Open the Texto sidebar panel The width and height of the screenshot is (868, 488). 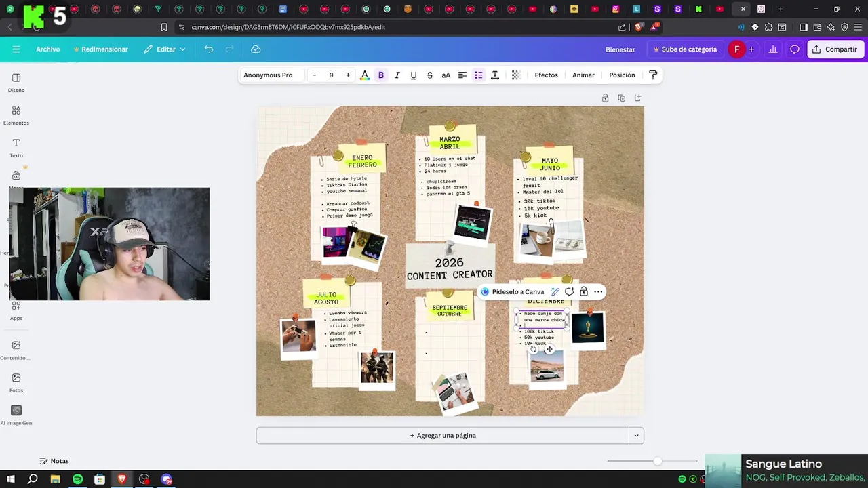tap(16, 148)
